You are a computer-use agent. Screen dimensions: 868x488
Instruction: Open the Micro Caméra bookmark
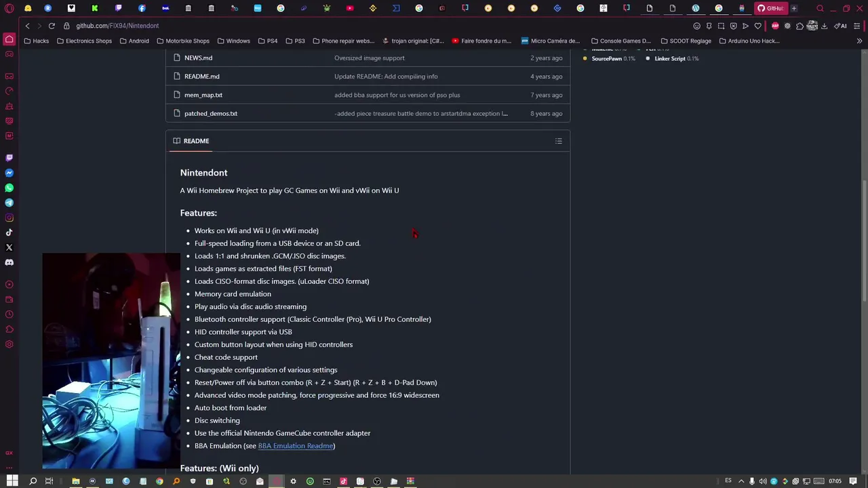click(550, 41)
